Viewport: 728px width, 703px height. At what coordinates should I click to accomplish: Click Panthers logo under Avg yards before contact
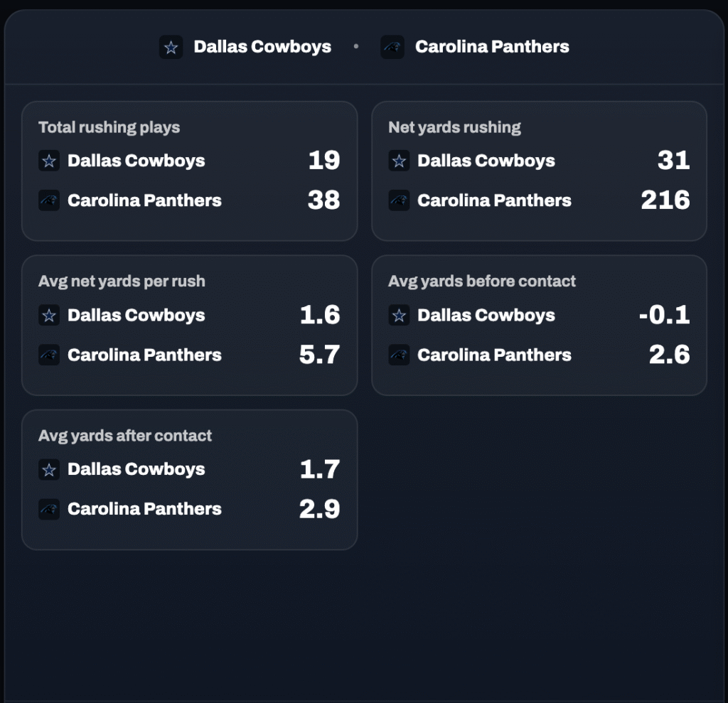(x=399, y=355)
